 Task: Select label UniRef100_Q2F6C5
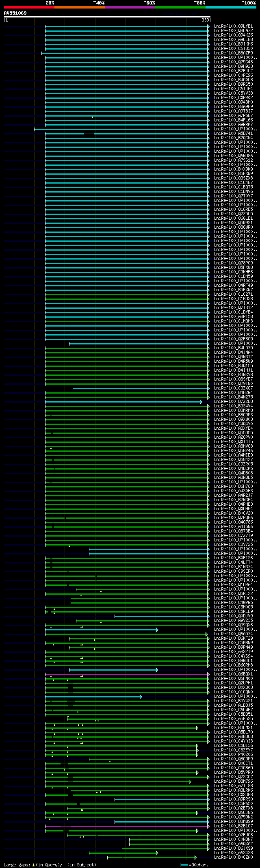click(x=233, y=339)
